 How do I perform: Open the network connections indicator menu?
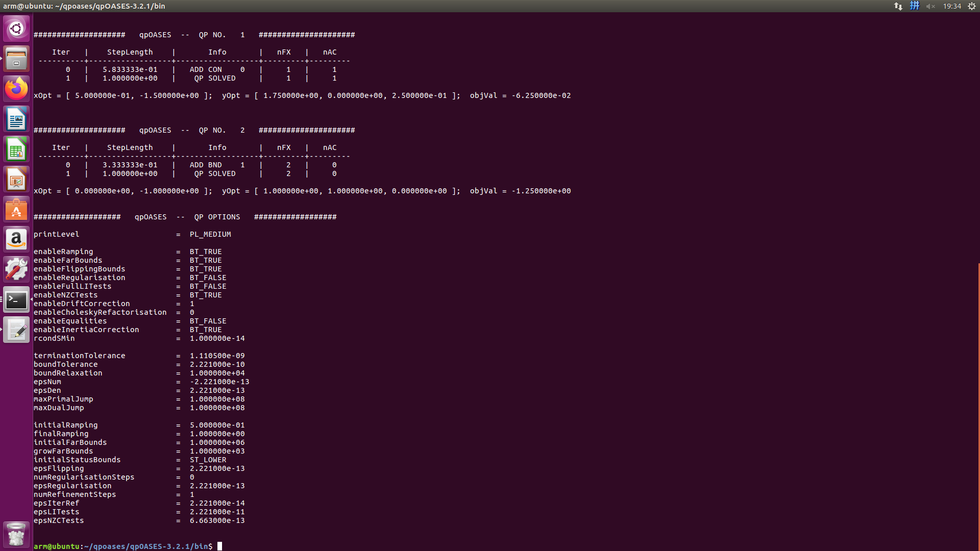click(898, 6)
